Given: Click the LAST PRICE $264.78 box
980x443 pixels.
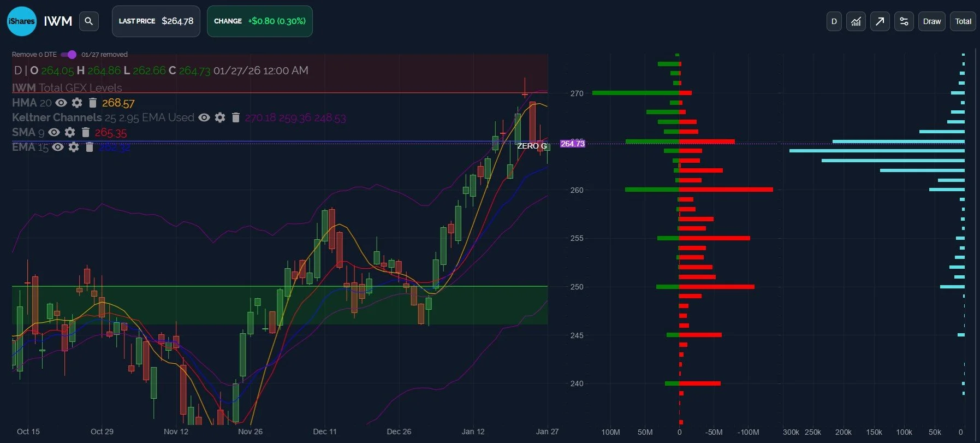Looking at the screenshot, I should click(x=156, y=21).
